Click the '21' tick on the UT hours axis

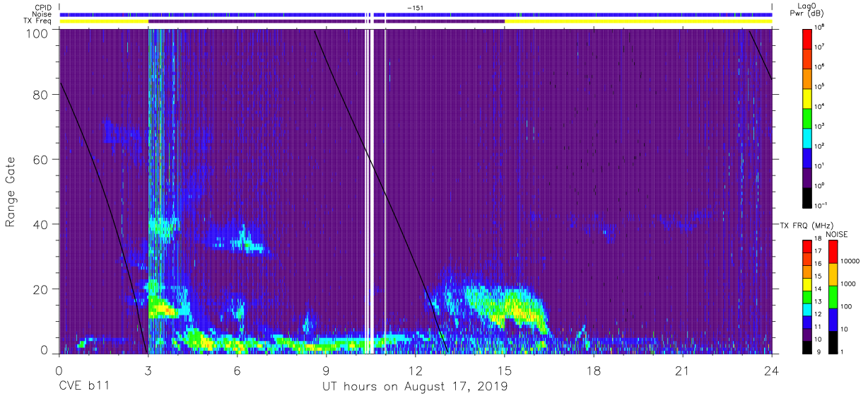(x=682, y=371)
